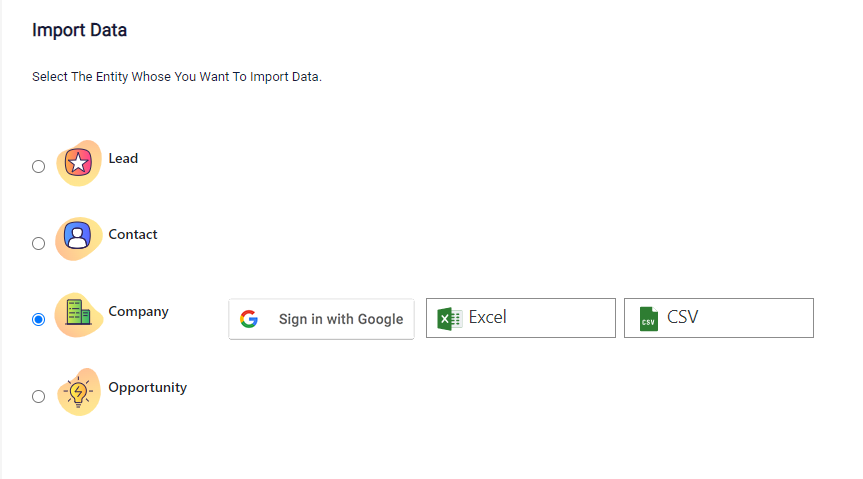Choose Excel import option
This screenshot has height=479, width=863.
tap(521, 318)
